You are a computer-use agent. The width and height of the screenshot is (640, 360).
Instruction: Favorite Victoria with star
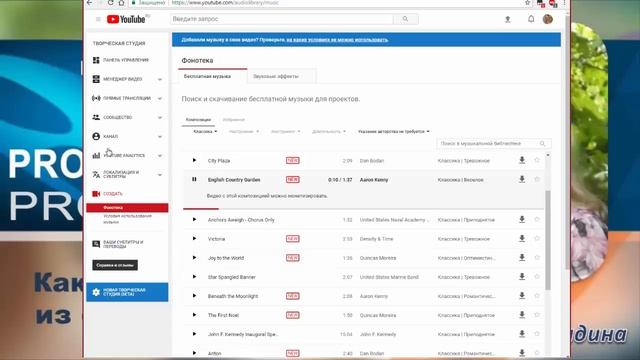point(537,238)
